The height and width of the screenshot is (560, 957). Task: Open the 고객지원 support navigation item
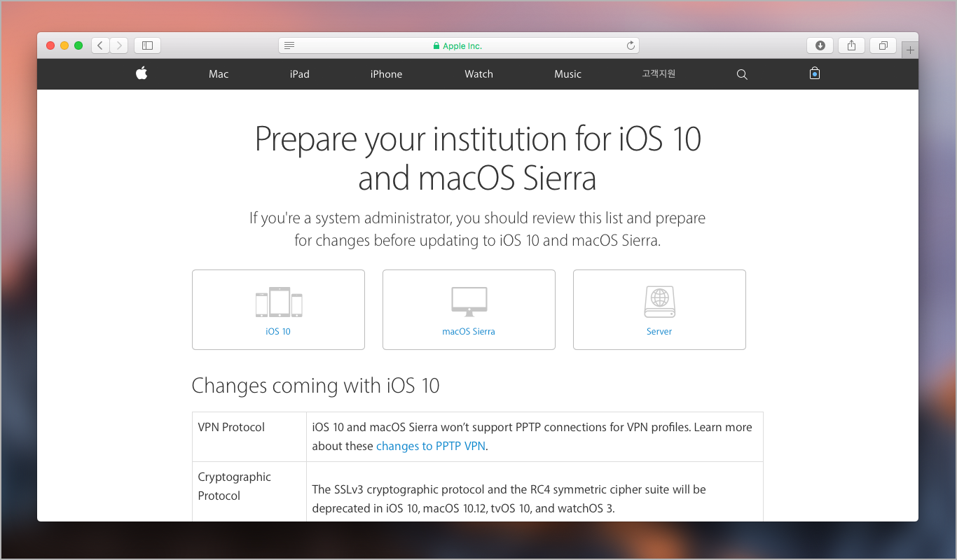tap(659, 73)
